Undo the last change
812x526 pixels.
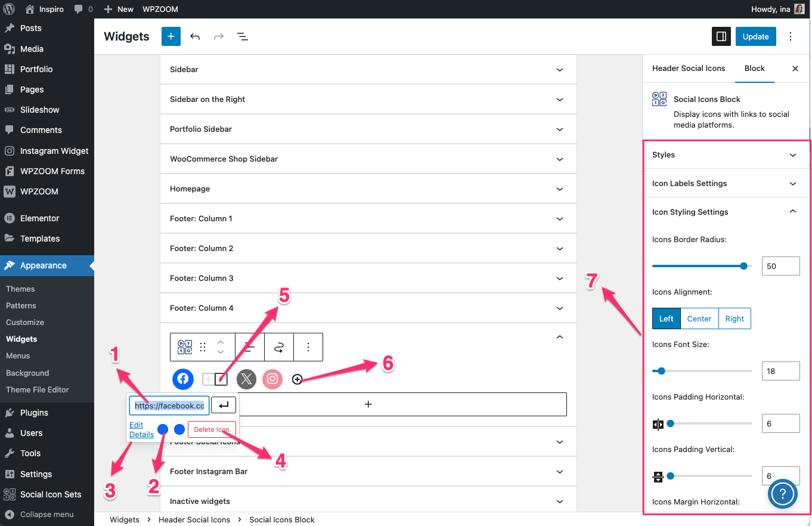coord(195,36)
